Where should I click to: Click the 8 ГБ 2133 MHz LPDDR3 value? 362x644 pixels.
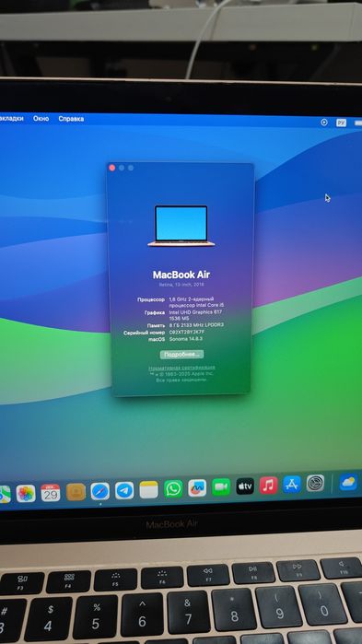[x=196, y=325]
